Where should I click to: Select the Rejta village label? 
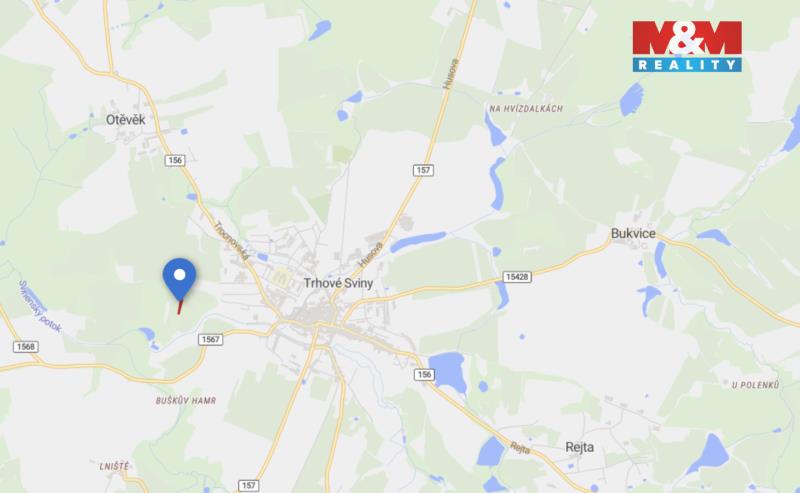pos(580,447)
